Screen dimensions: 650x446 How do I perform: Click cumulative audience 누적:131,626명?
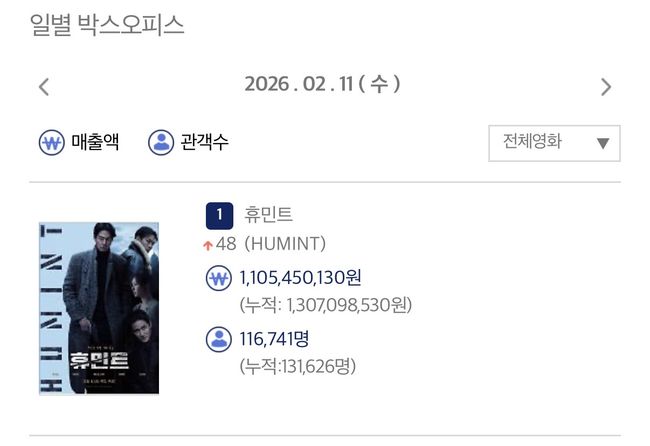coord(297,366)
